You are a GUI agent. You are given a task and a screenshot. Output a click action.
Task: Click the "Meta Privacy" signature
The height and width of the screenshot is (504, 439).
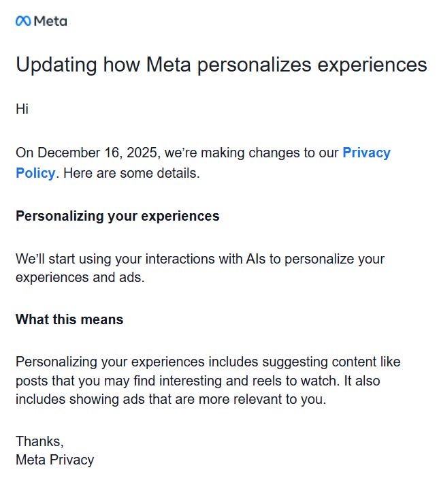[x=54, y=460]
